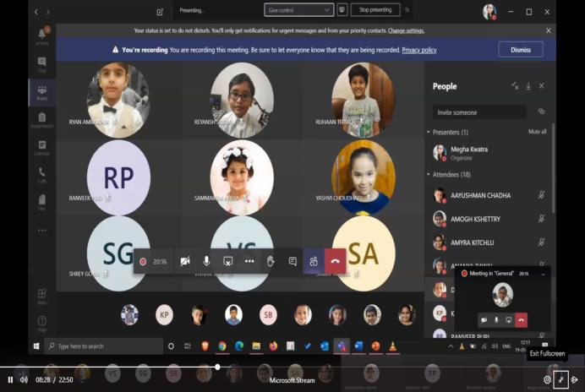
Task: Click the Exit Fullscreen icon
Action: click(560, 379)
